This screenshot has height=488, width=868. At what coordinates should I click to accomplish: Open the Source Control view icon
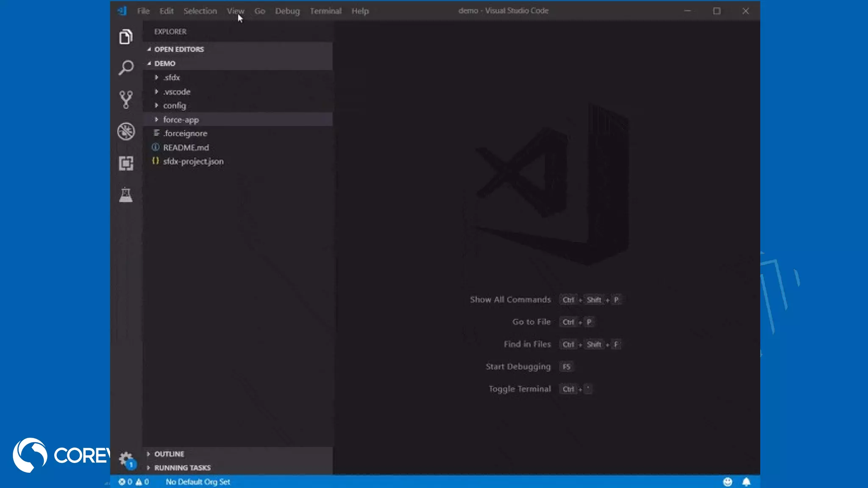125,100
